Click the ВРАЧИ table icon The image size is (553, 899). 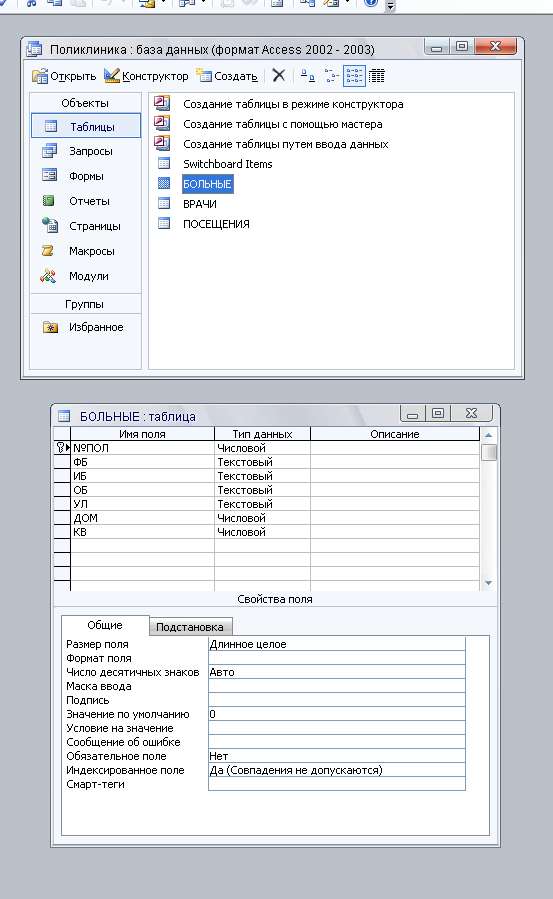click(164, 203)
